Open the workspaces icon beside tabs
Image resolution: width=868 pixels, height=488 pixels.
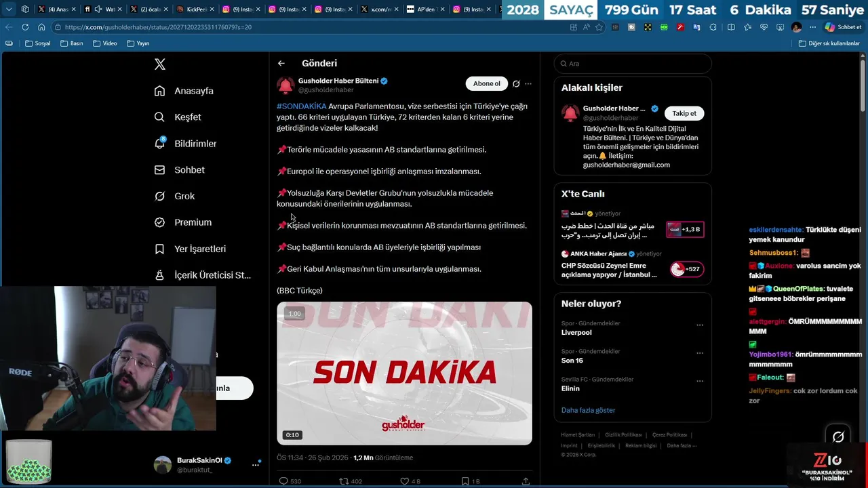(x=25, y=9)
